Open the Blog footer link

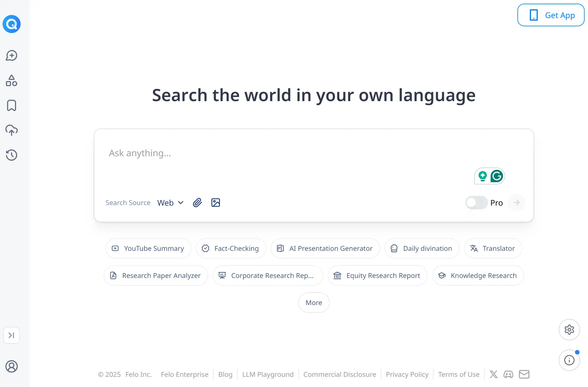[x=225, y=374]
